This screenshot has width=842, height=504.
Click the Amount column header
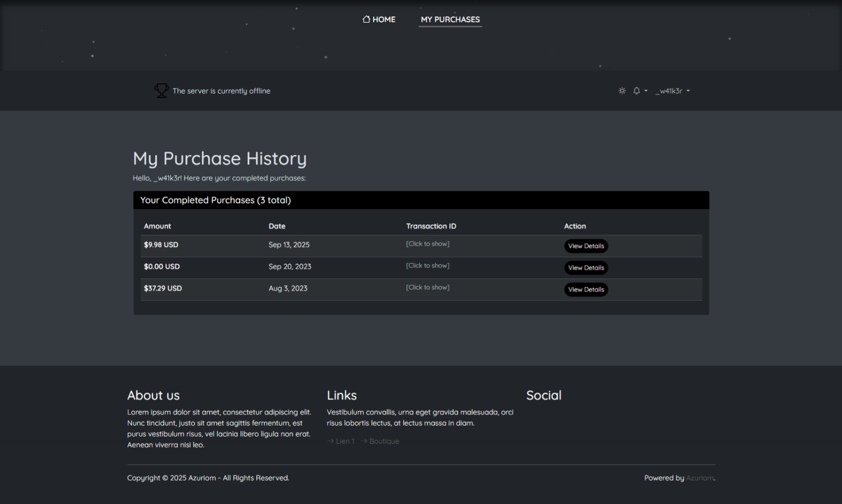click(157, 226)
